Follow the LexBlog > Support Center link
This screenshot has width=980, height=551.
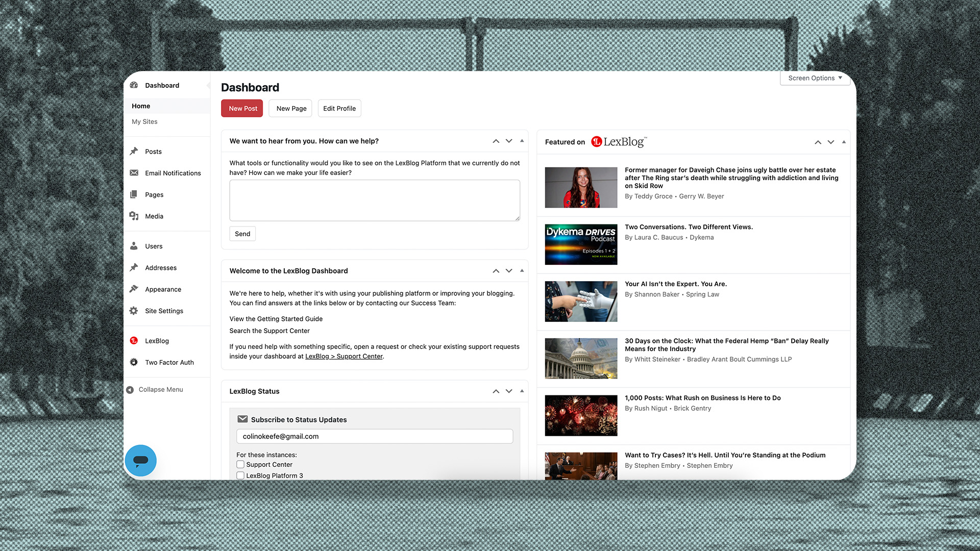coord(344,356)
